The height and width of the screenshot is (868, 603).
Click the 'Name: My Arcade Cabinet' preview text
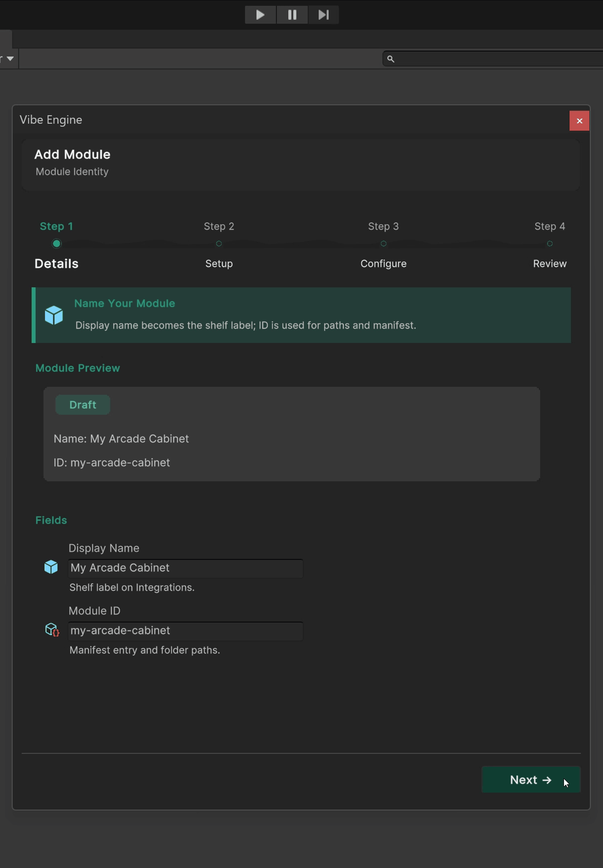click(121, 438)
